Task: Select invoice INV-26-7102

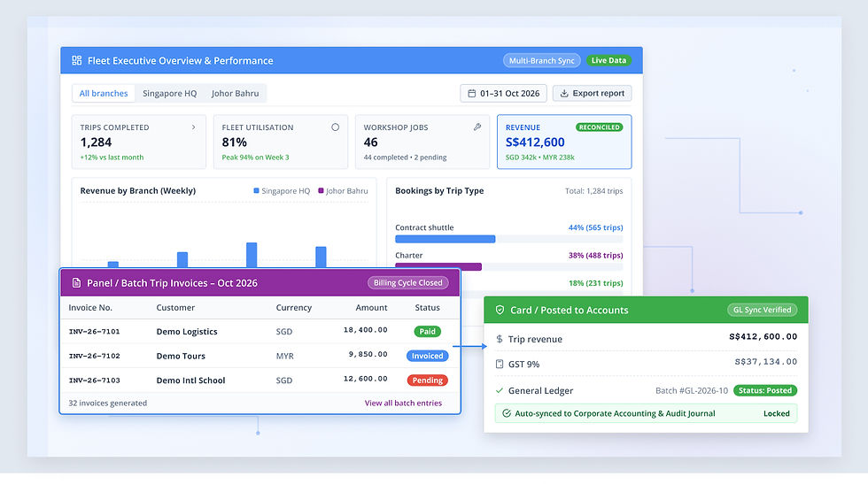Action: (94, 356)
